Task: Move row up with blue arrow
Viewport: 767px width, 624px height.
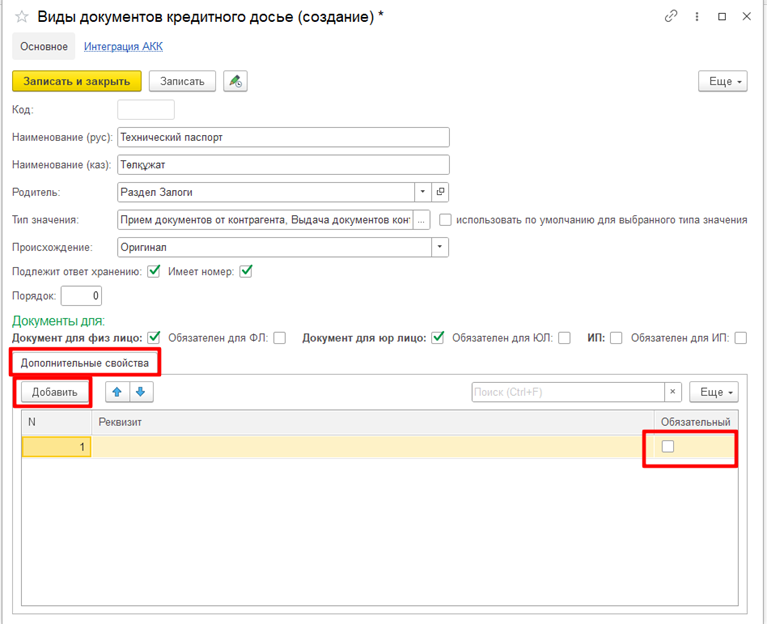Action: (117, 392)
